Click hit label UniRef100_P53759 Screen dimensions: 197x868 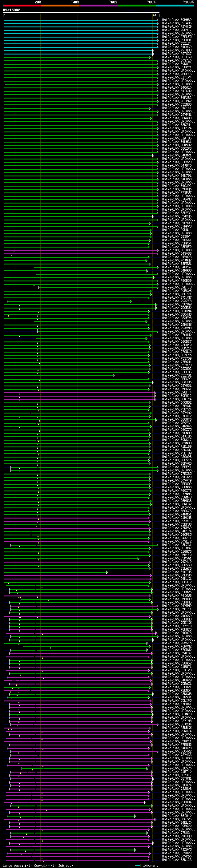(x=177, y=358)
